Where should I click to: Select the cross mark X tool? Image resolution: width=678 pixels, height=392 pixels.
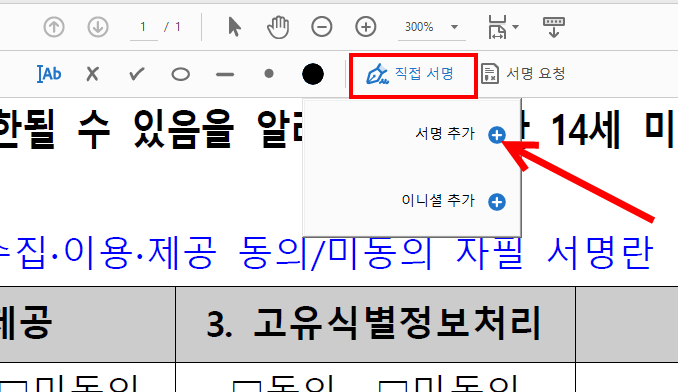(93, 74)
